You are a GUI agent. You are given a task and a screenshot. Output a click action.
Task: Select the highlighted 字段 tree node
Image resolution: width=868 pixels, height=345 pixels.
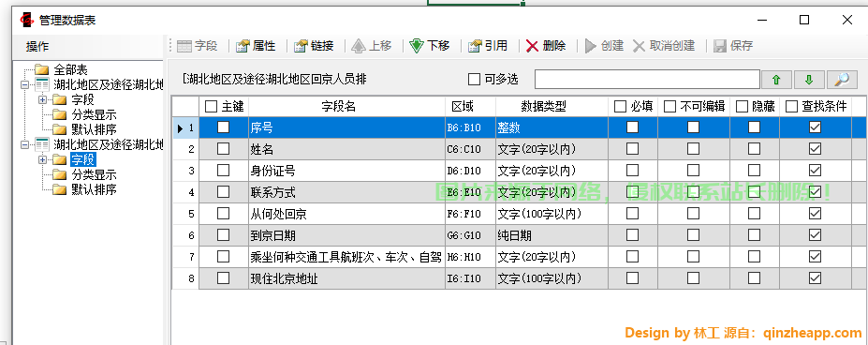point(83,159)
